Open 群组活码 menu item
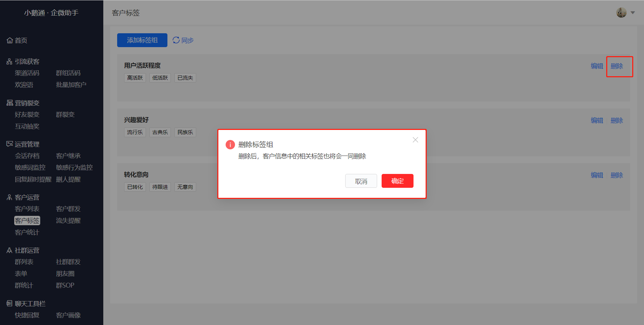 click(68, 73)
